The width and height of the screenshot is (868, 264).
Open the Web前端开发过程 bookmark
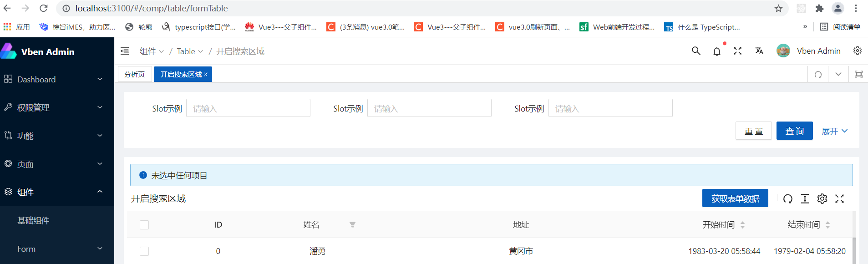pyautogui.click(x=617, y=27)
